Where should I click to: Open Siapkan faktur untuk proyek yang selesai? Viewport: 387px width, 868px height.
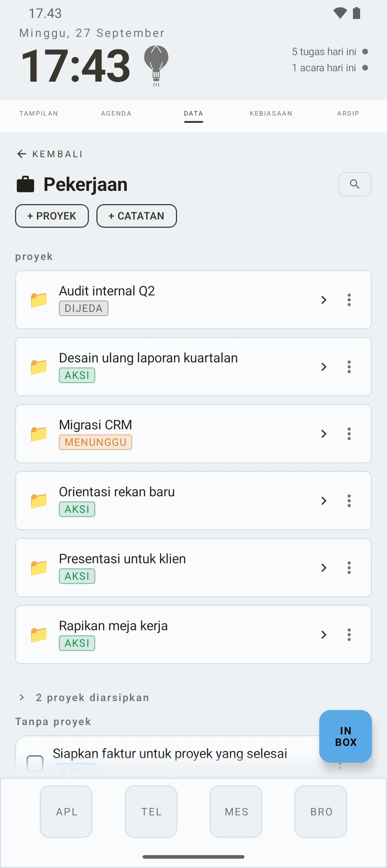pyautogui.click(x=170, y=753)
